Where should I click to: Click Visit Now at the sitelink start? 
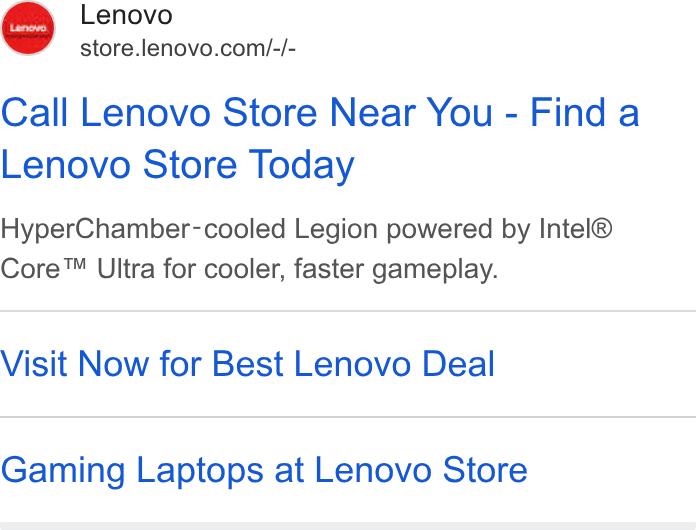[75, 364]
